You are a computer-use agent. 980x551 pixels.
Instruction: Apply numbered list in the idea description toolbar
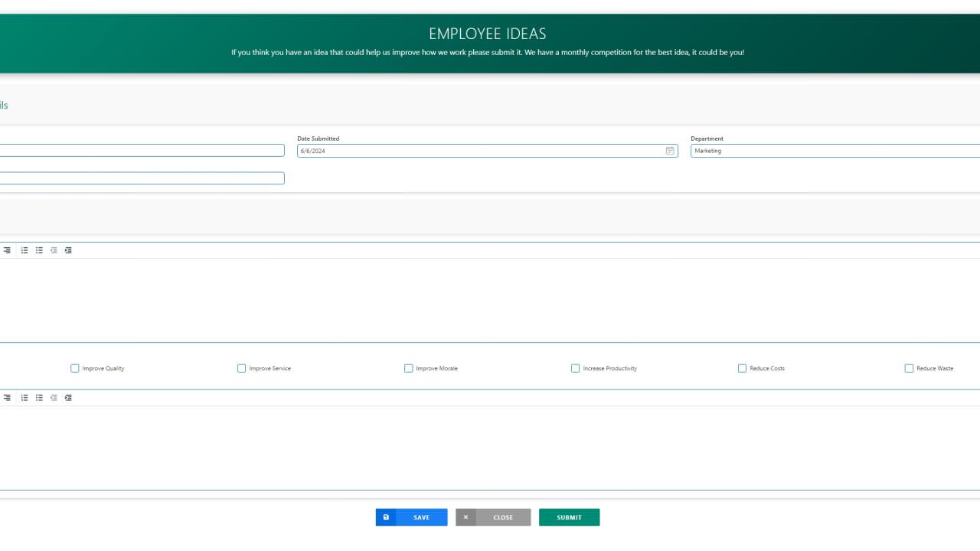point(24,249)
